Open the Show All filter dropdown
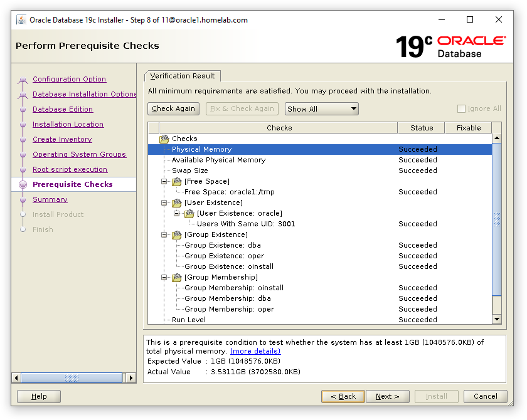Viewport: 527px width, 420px height. (321, 108)
